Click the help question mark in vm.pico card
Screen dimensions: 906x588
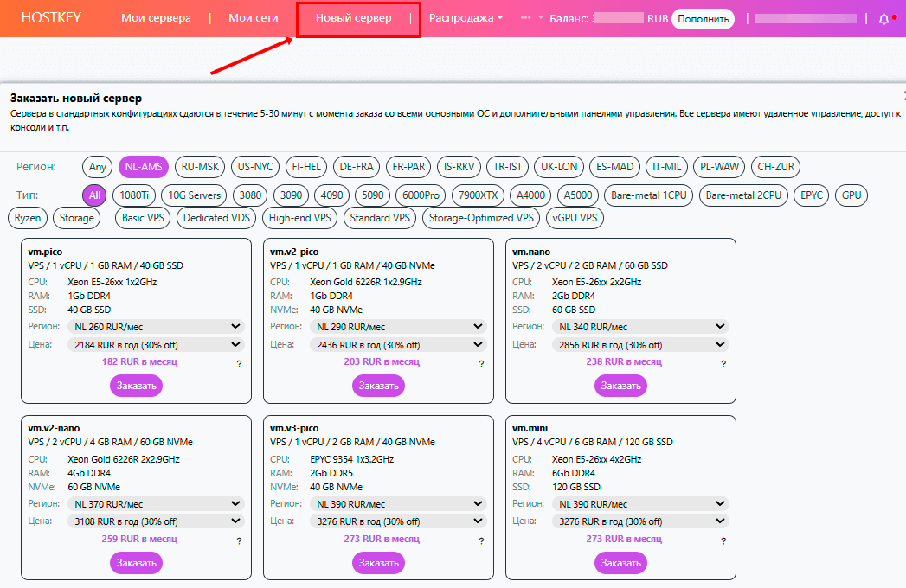coord(239,365)
